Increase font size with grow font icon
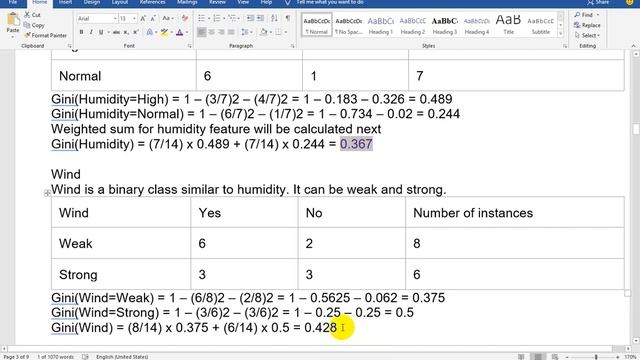This screenshot has width=640, height=360. click(143, 18)
